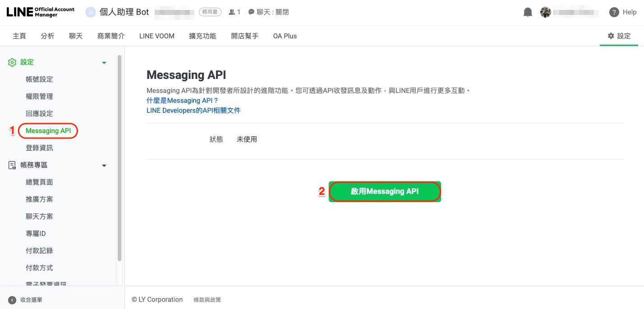Open 聊天方案 in the sidebar
Image resolution: width=644 pixels, height=309 pixels.
click(x=39, y=217)
